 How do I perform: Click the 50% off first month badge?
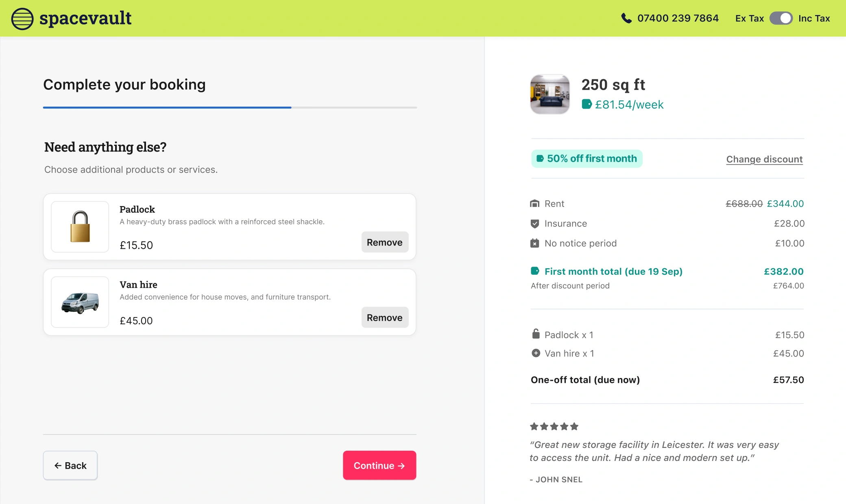click(587, 159)
